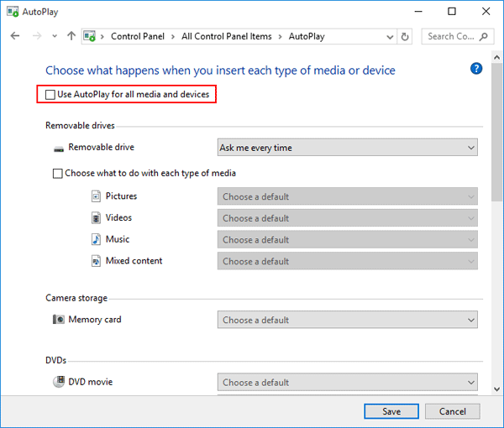The width and height of the screenshot is (504, 428).
Task: Open the Recent locations chevron dropdown
Action: point(55,37)
